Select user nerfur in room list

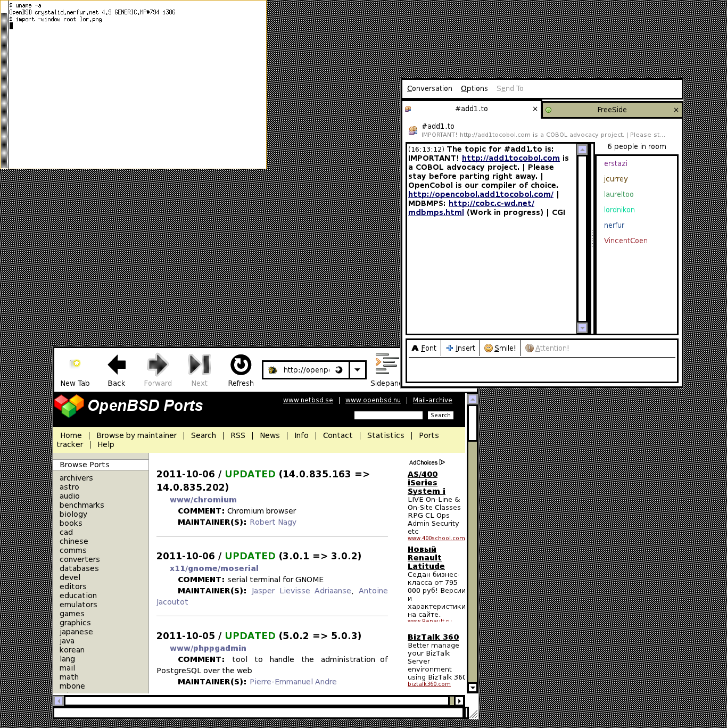[614, 225]
